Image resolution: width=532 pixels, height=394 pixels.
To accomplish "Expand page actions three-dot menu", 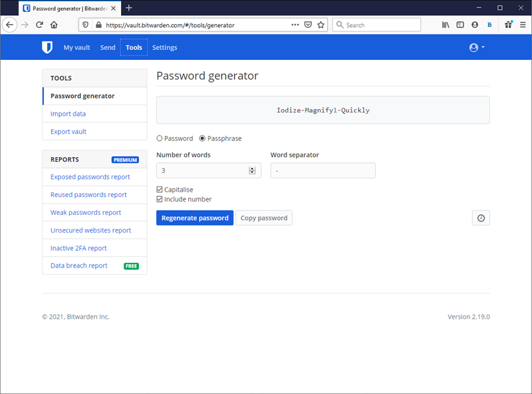I will pyautogui.click(x=295, y=25).
